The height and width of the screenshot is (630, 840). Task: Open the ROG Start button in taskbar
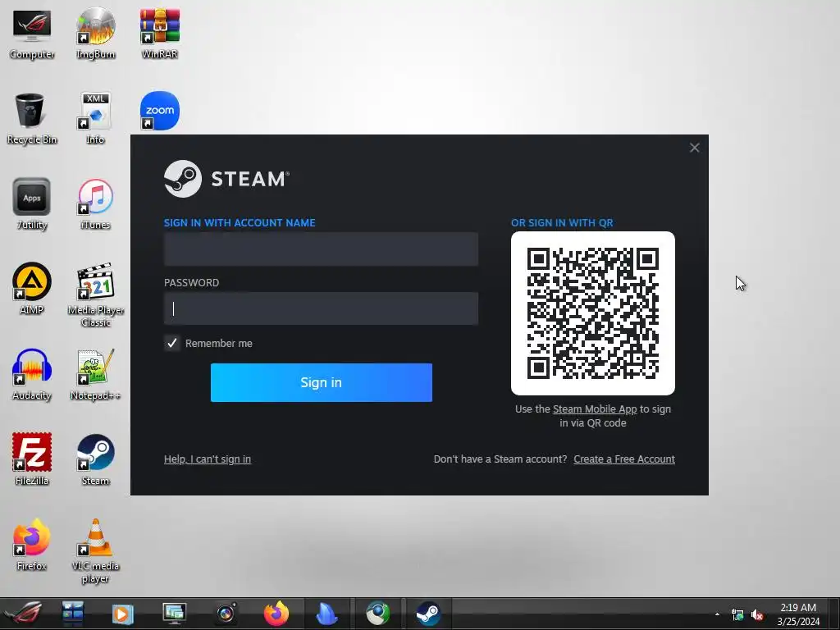(x=22, y=614)
